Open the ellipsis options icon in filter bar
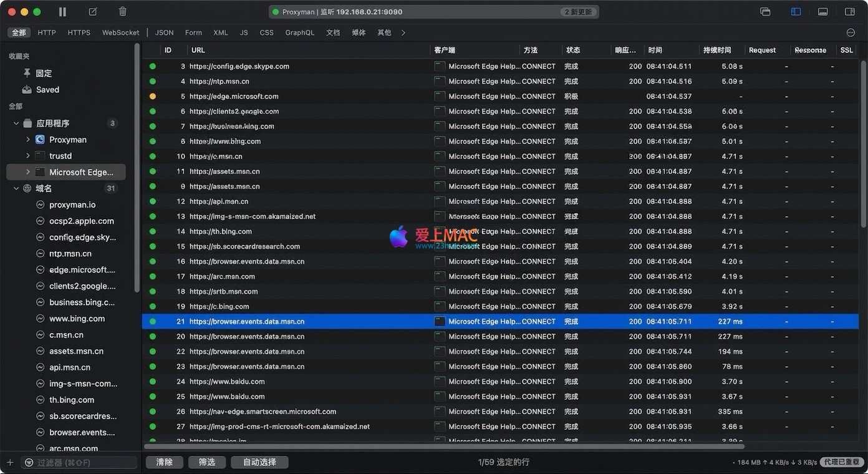 pos(851,32)
